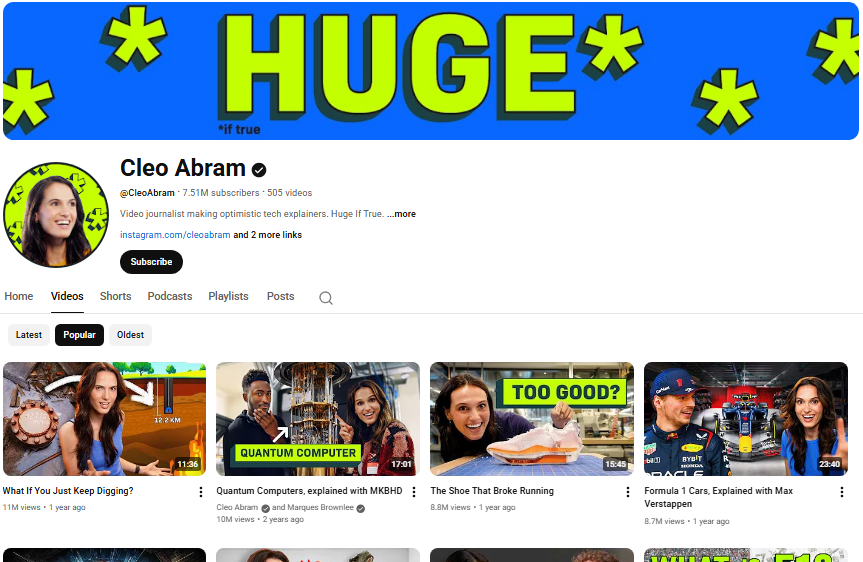Expand channel description with ...more
The height and width of the screenshot is (562, 863).
pos(401,214)
